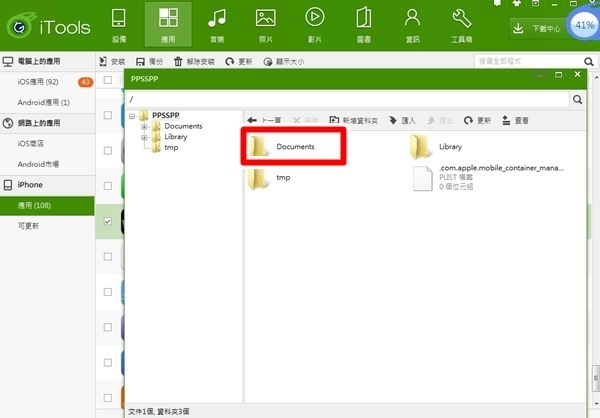This screenshot has width=600, height=418.
Task: Click 更新 refresh in PPSSPP dialog toolbar
Action: [477, 121]
